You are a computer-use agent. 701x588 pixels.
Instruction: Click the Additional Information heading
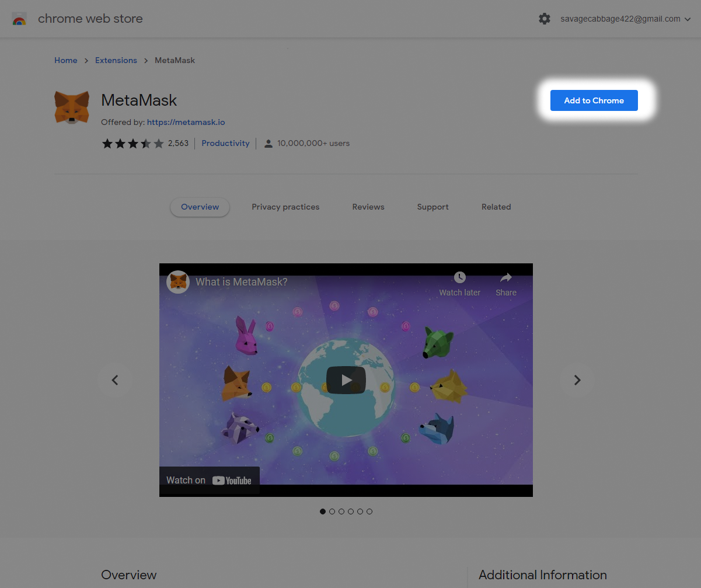tap(543, 575)
